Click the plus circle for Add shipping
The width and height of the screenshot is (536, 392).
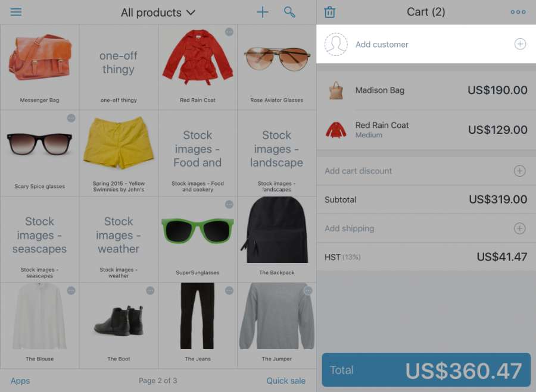coord(519,228)
